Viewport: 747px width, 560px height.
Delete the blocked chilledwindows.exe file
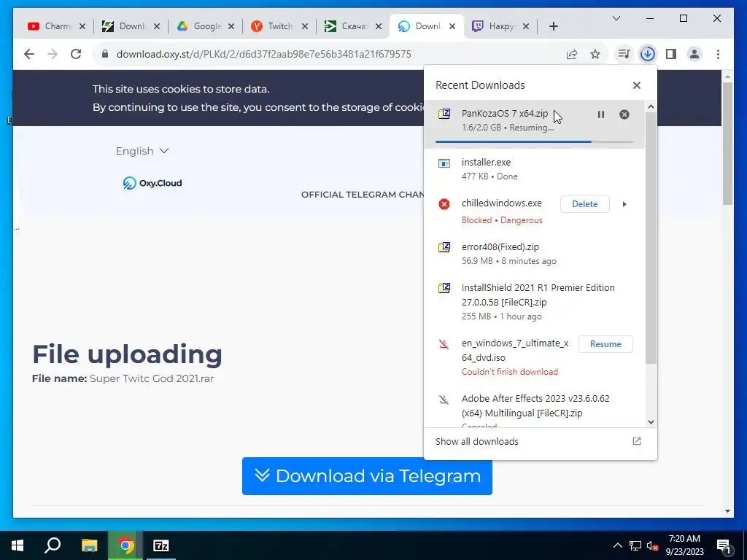click(x=584, y=204)
